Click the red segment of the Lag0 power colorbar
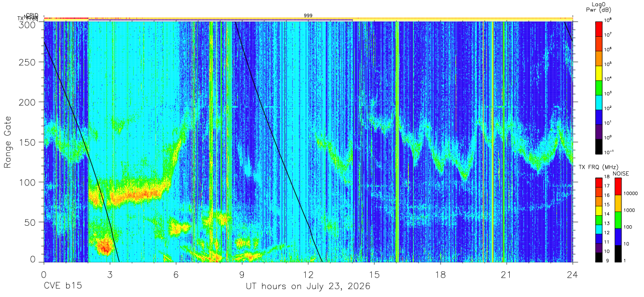The height and width of the screenshot is (297, 644). coord(598,28)
